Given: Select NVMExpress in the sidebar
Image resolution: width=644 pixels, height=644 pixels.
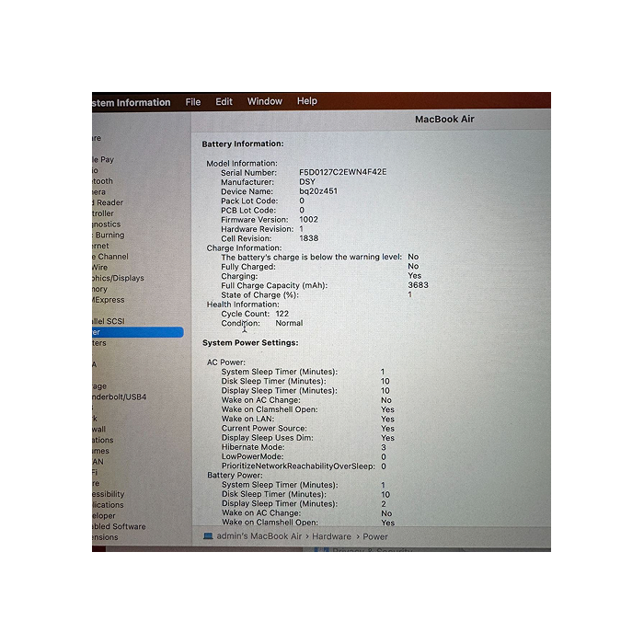Looking at the screenshot, I should click(x=109, y=299).
